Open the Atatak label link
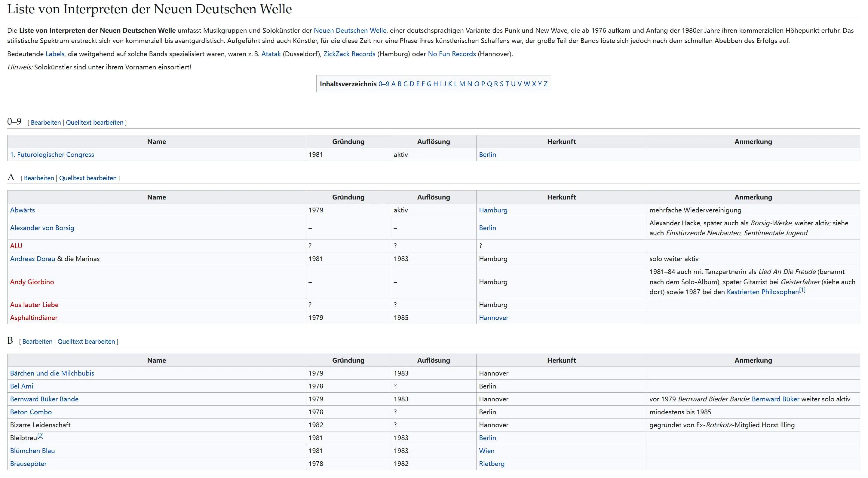This screenshot has height=478, width=868. [271, 54]
